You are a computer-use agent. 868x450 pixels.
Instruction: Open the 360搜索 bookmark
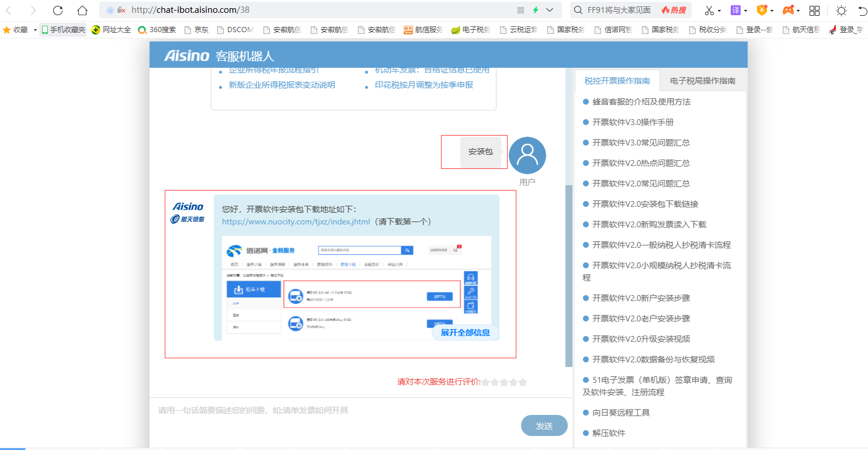(x=157, y=30)
